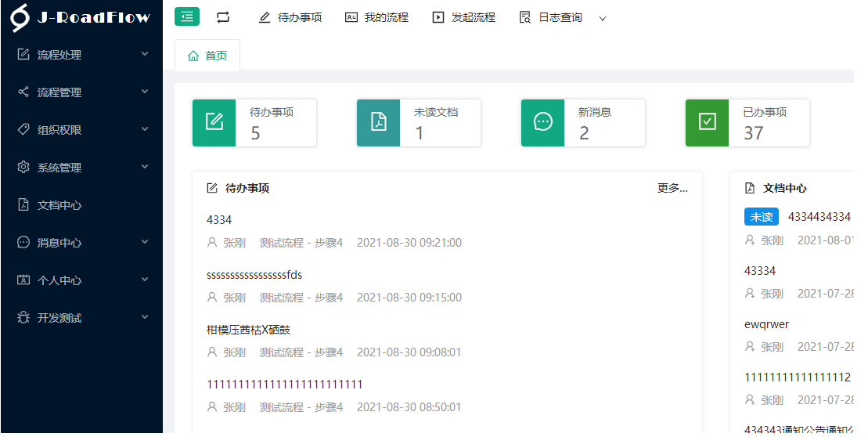Click 测试流程 - 步骤4 under 4334

click(x=301, y=243)
